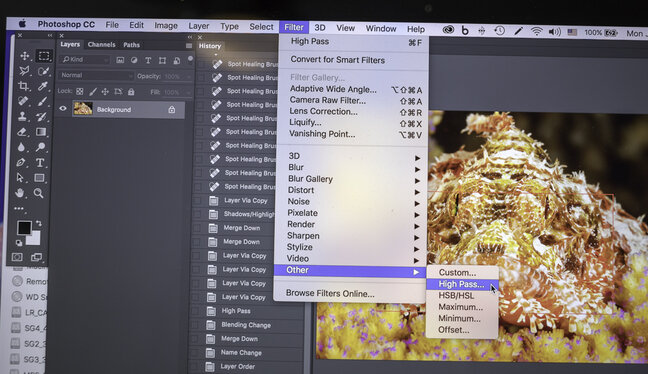Filter layers by type layers icon

(148, 60)
